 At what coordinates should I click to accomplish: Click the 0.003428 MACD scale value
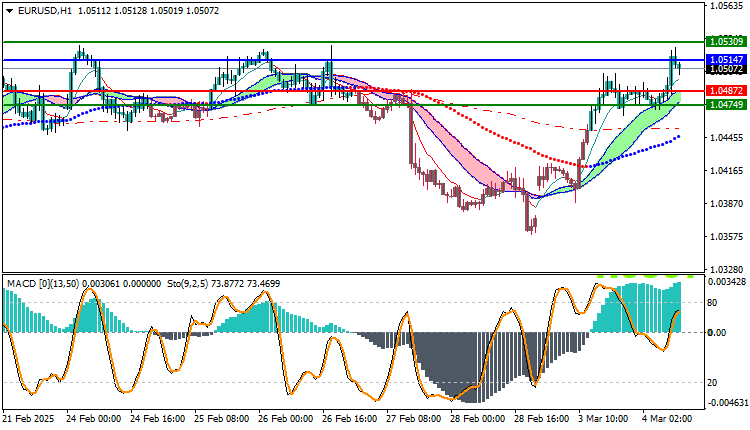[727, 282]
